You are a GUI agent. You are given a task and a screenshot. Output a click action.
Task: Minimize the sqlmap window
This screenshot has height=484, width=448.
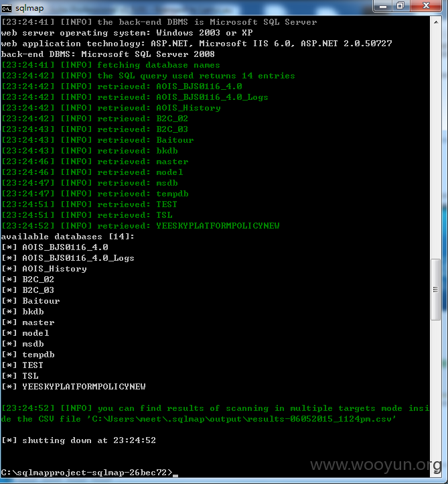[x=382, y=6]
